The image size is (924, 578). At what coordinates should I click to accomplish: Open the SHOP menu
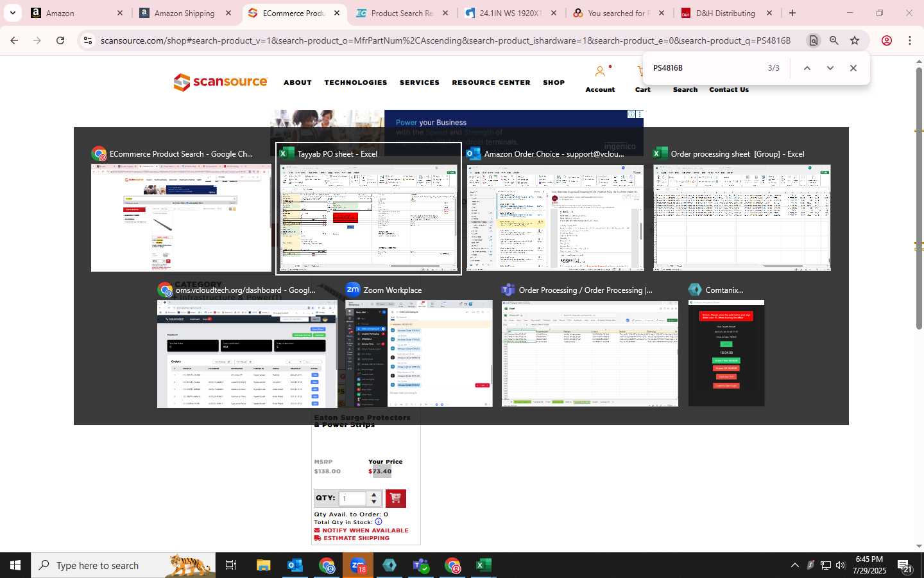click(x=554, y=83)
